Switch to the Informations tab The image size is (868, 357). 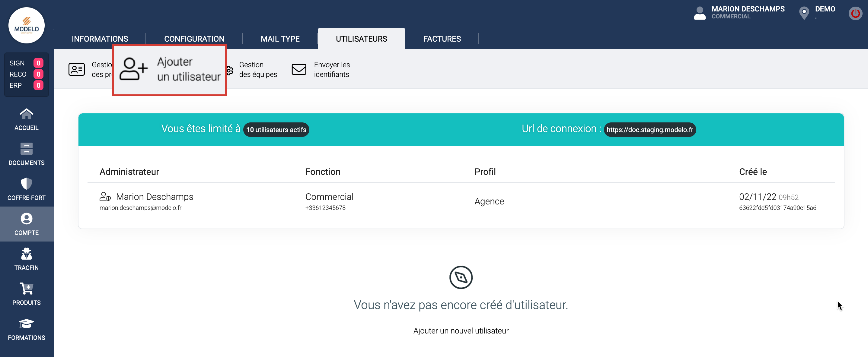point(100,39)
